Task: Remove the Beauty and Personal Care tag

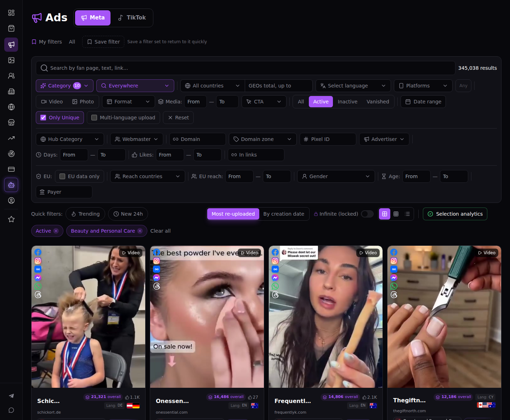Action: click(x=140, y=231)
